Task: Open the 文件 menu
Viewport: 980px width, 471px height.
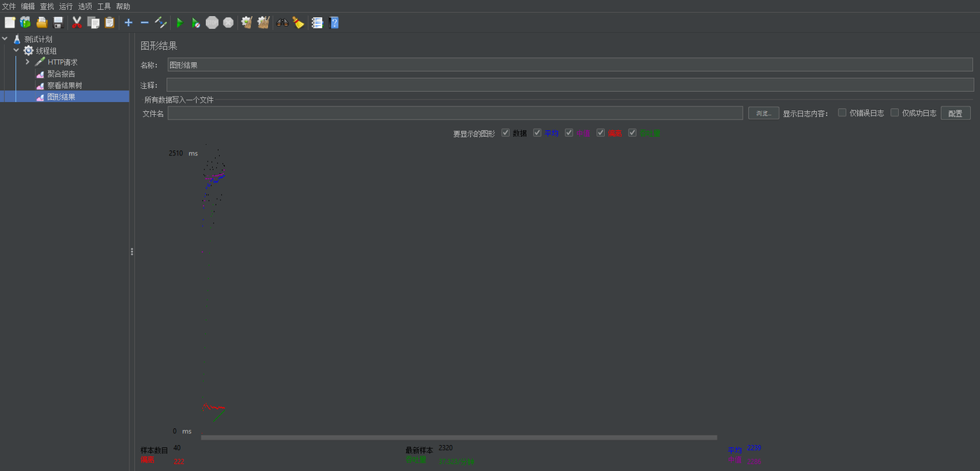Action: pyautogui.click(x=8, y=6)
